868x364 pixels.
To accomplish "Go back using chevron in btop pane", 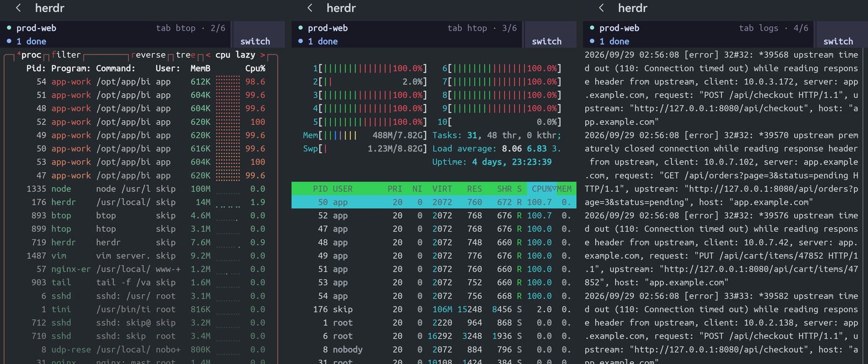I will pos(19,8).
